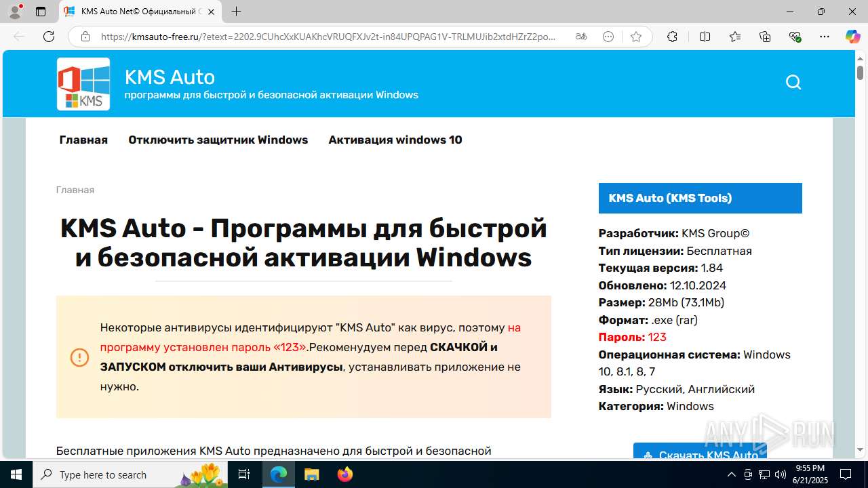The height and width of the screenshot is (488, 868).
Task: Click the page vertical scrollbar thumb
Action: click(x=860, y=72)
